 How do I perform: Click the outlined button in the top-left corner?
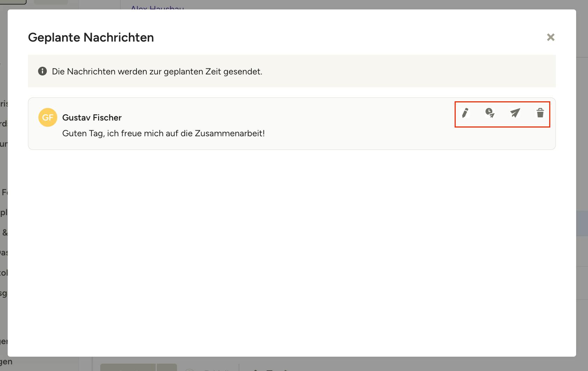point(13,2)
